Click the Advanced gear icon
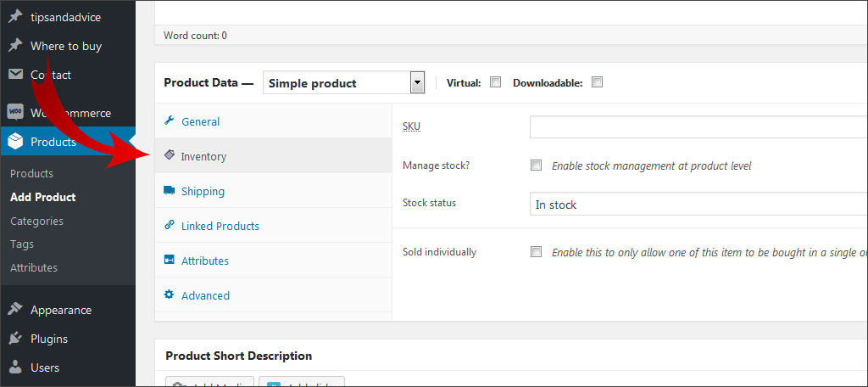The width and height of the screenshot is (868, 387). (x=170, y=295)
